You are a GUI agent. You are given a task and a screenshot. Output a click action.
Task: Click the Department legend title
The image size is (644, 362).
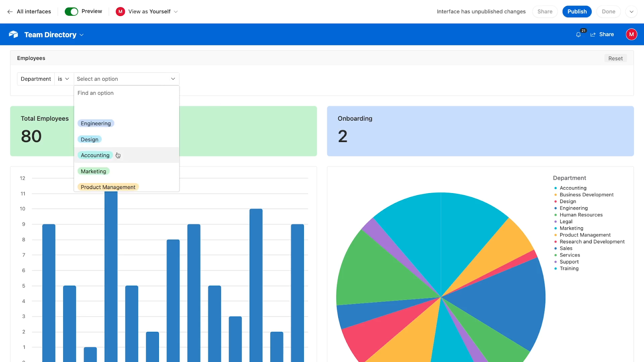click(x=569, y=178)
